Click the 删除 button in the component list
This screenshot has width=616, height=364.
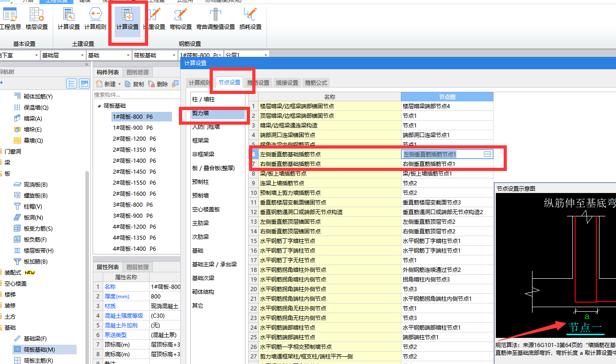pos(158,84)
